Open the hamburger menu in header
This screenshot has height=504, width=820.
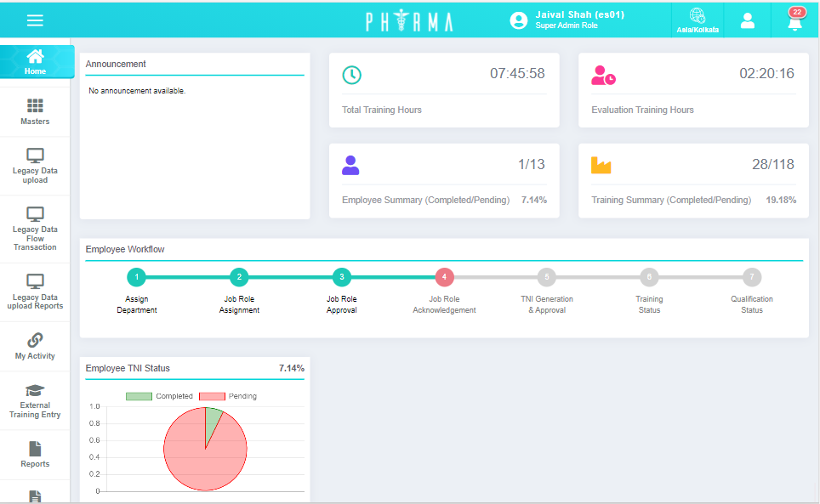point(35,20)
